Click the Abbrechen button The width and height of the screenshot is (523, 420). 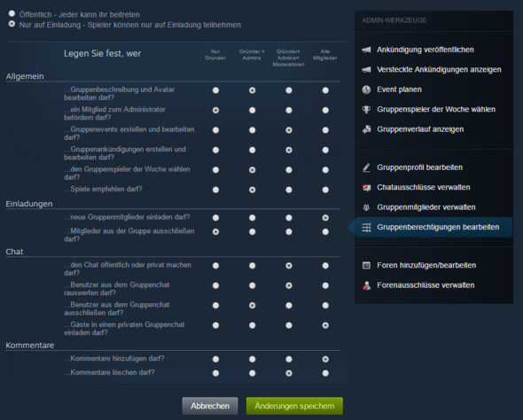[x=210, y=406]
